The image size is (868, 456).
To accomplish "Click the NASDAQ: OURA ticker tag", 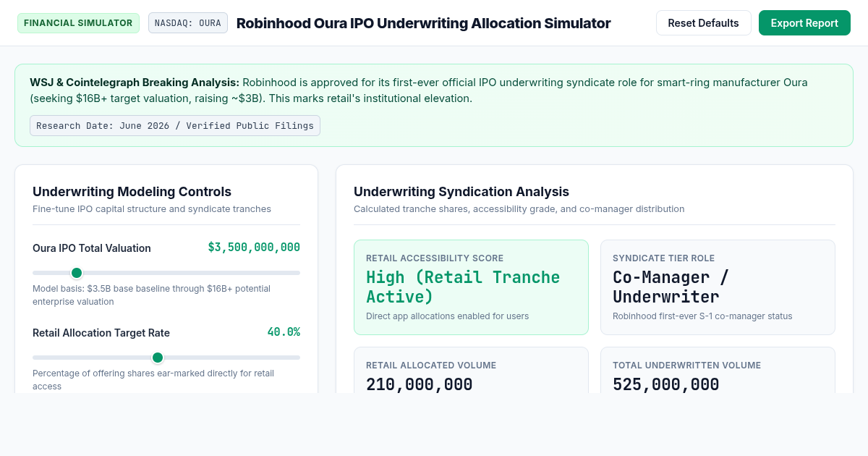I will [188, 23].
